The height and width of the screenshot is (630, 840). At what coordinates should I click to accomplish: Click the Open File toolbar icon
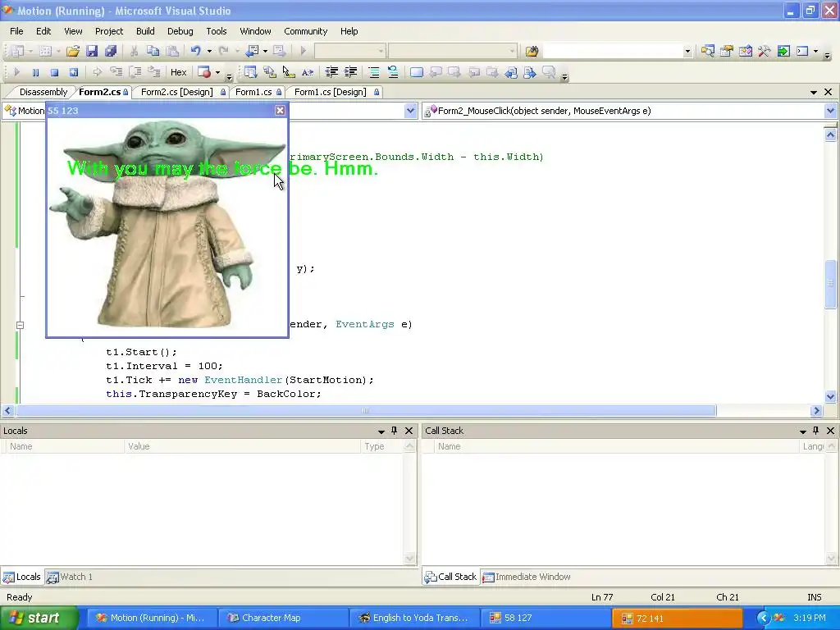click(x=73, y=51)
